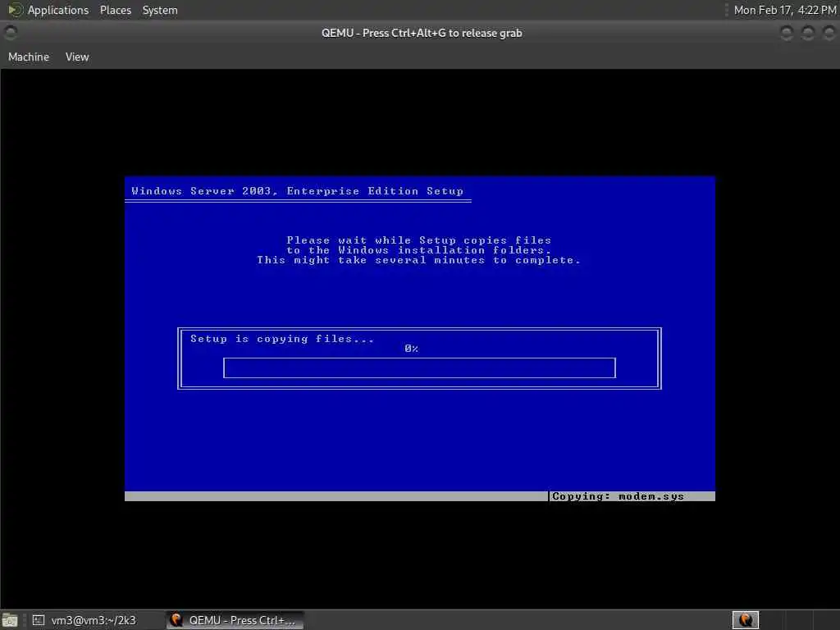Image resolution: width=840 pixels, height=630 pixels.
Task: Click the 'This might take several minutes' line
Action: [x=418, y=260]
